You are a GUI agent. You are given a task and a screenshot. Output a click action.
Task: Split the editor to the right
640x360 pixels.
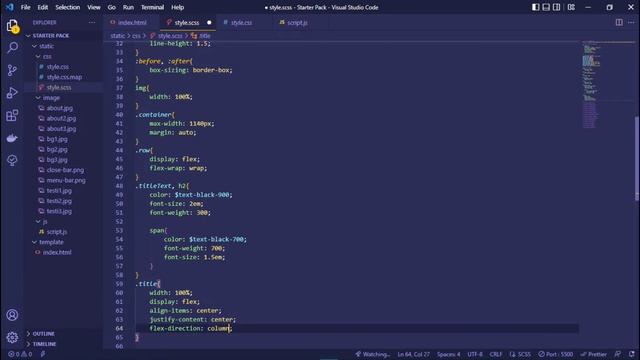pos(619,22)
